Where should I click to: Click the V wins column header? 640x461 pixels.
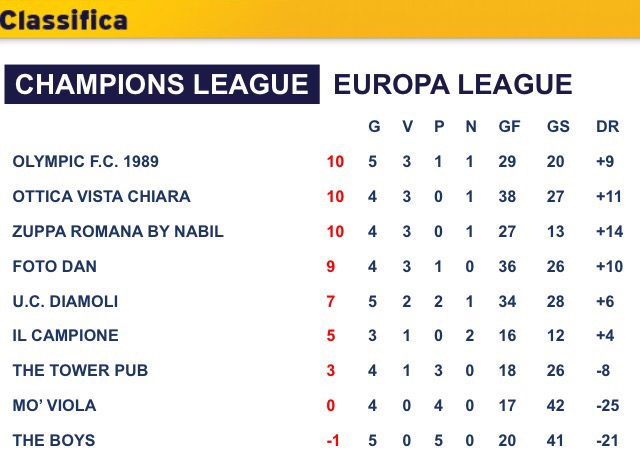406,127
